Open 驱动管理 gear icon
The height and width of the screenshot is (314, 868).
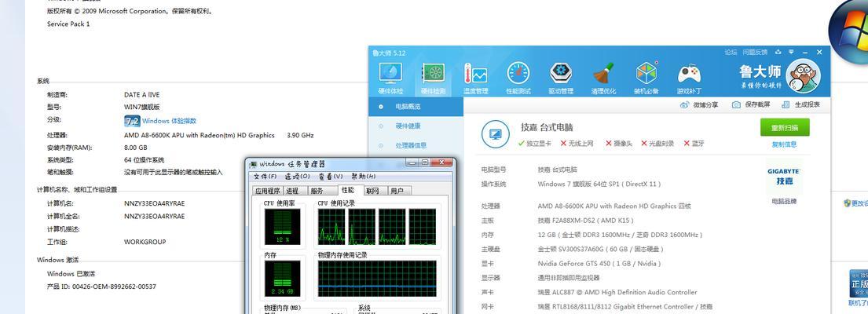coord(561,78)
